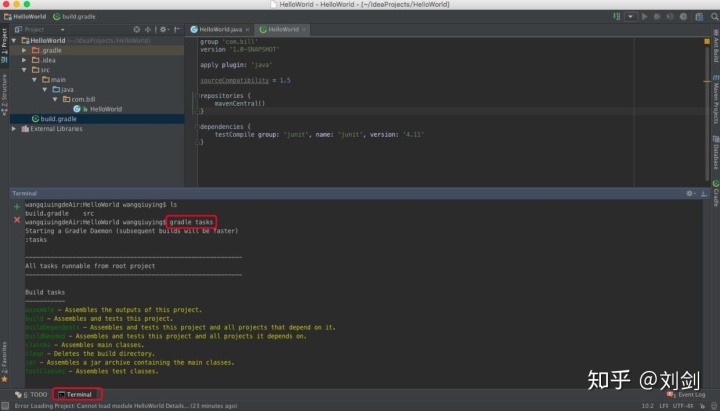
Task: Select the .gradle folder row
Action: [x=97, y=50]
